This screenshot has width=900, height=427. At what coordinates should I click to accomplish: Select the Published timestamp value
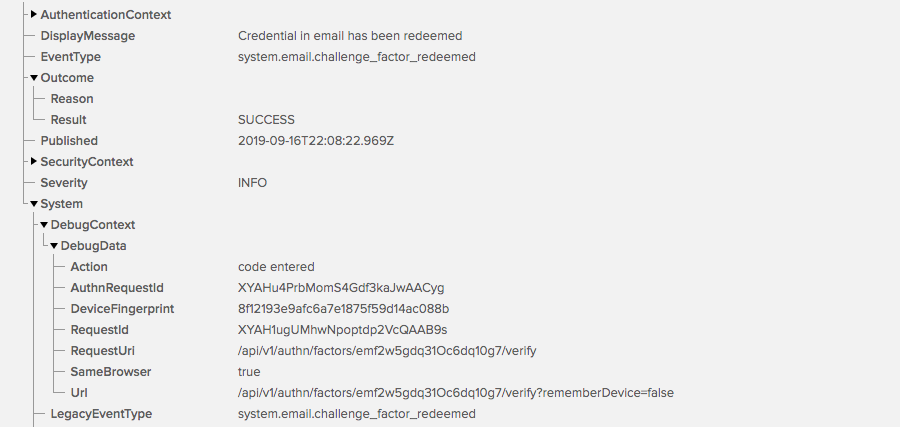[316, 141]
